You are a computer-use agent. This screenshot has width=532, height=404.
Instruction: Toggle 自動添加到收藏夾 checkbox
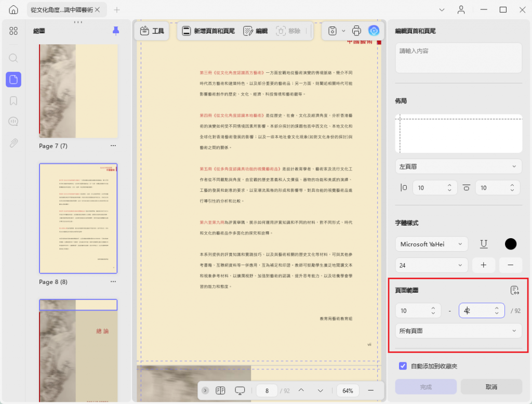coord(403,366)
